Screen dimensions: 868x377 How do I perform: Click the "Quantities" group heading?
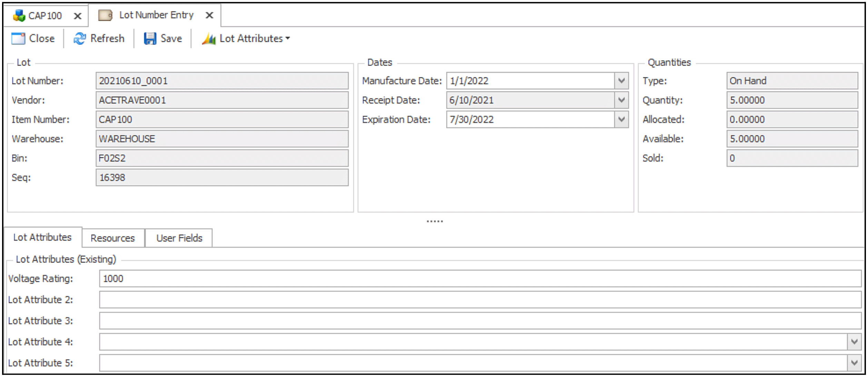click(669, 62)
